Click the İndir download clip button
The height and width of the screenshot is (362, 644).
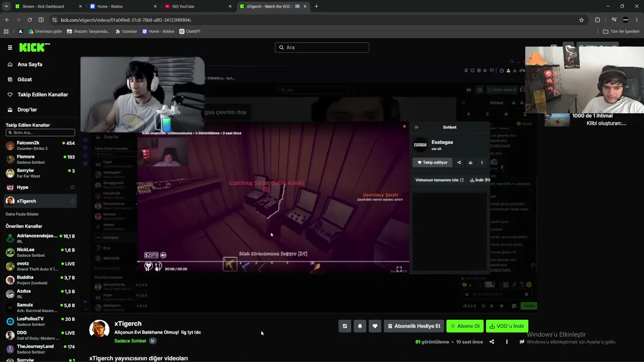pyautogui.click(x=480, y=180)
